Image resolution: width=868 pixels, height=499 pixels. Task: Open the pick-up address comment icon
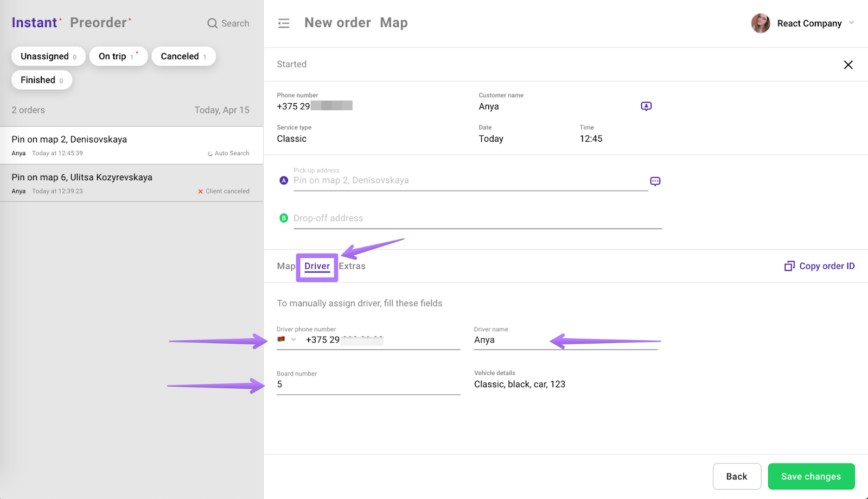pos(655,181)
